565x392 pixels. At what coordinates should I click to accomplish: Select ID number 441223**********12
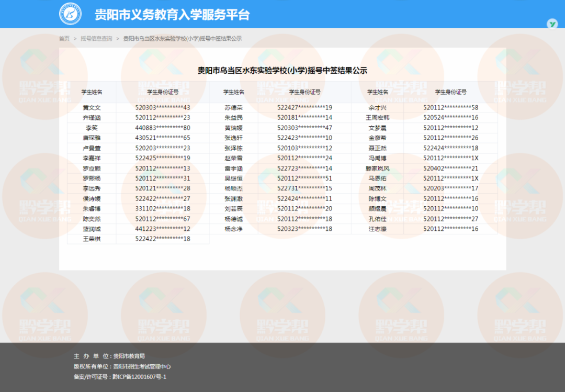tap(163, 229)
